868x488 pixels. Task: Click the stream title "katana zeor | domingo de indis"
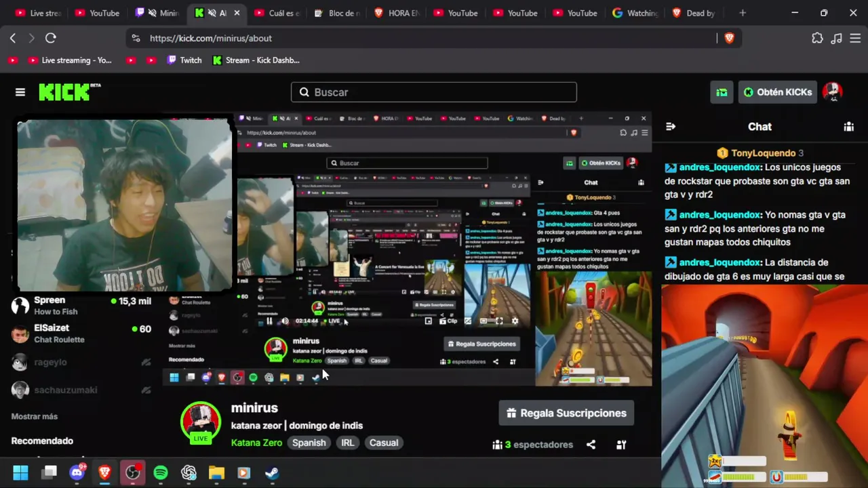[x=297, y=426]
